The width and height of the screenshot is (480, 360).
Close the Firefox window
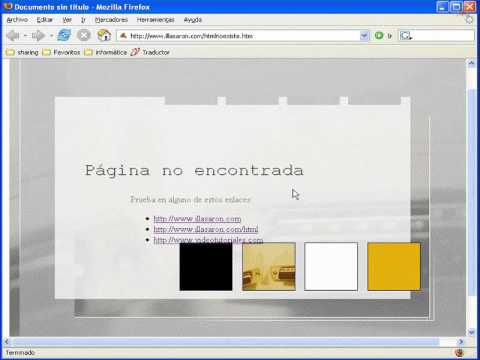[470, 7]
